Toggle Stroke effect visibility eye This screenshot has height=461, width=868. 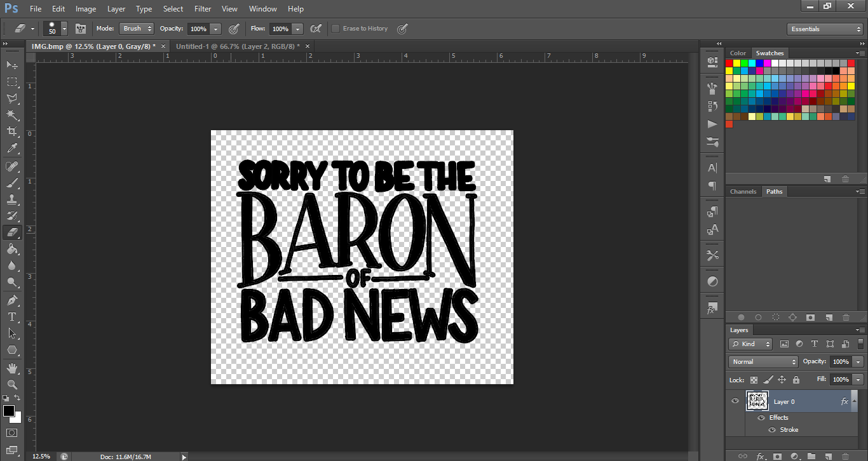(772, 430)
